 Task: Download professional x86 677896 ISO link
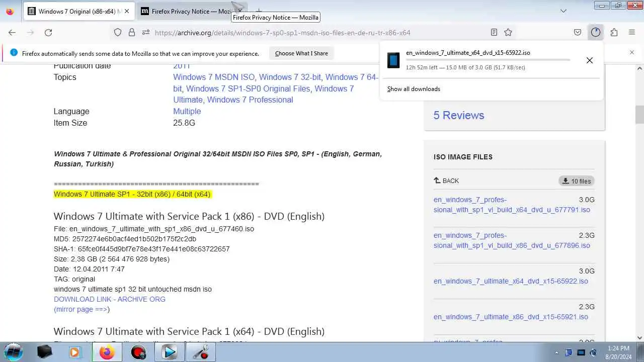(512, 240)
